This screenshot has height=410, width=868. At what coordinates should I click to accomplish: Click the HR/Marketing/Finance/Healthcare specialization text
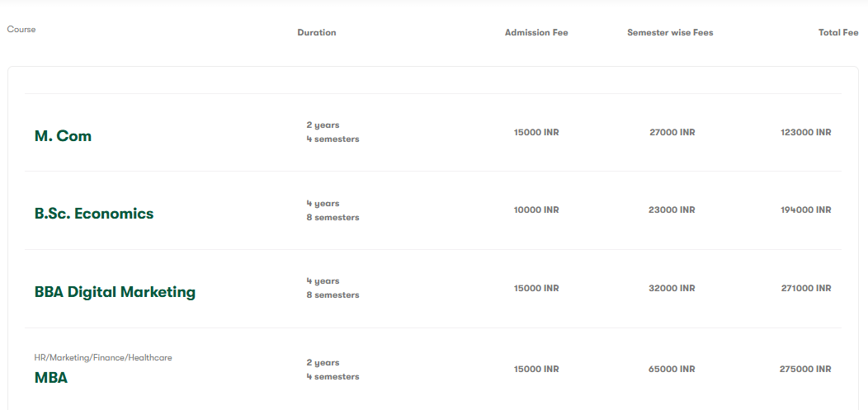click(x=103, y=358)
